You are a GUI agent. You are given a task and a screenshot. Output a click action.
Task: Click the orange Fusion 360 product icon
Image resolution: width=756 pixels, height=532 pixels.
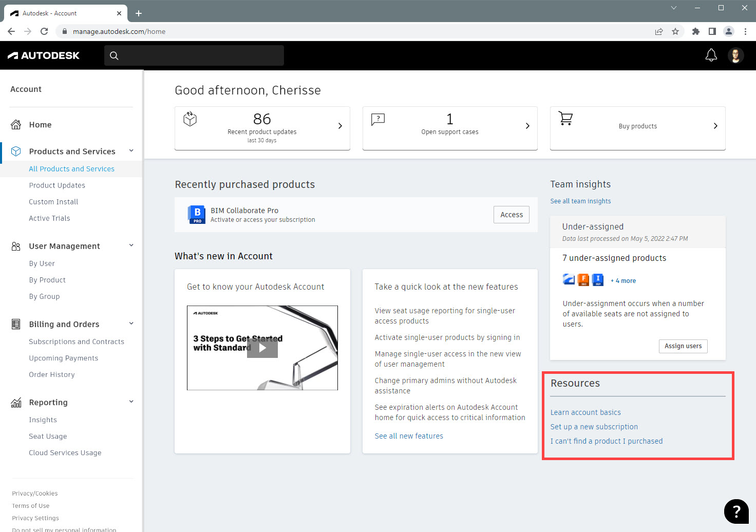[x=583, y=280]
